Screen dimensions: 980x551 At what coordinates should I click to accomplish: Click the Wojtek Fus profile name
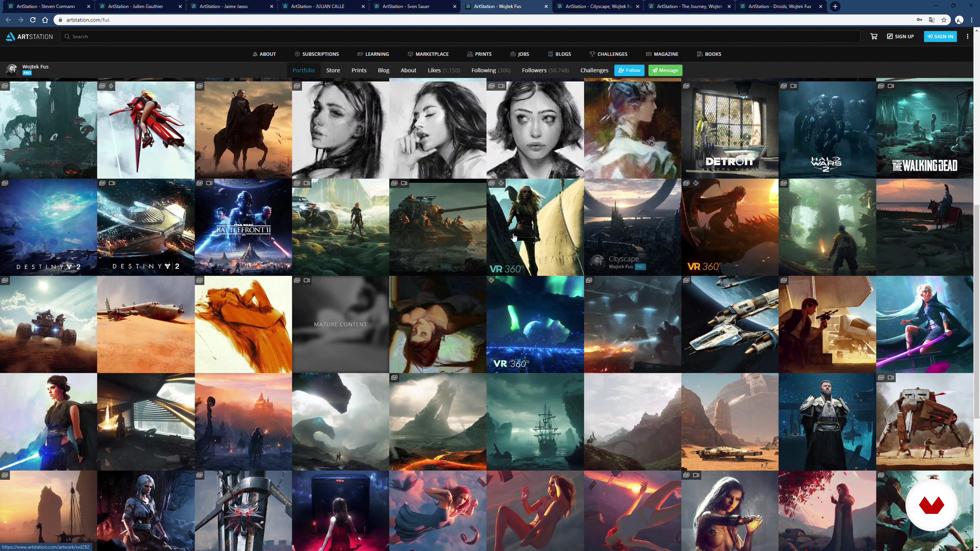point(35,67)
